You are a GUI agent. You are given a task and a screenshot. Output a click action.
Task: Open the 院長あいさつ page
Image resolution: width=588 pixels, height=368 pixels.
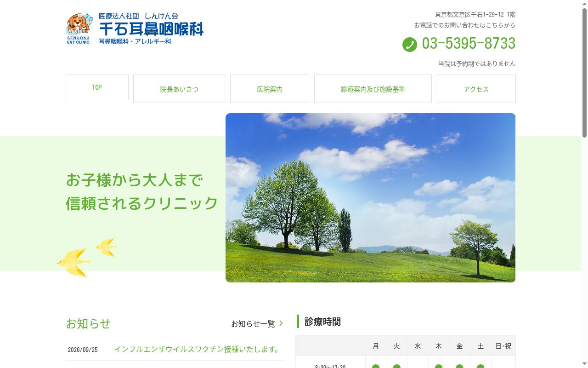click(x=179, y=89)
